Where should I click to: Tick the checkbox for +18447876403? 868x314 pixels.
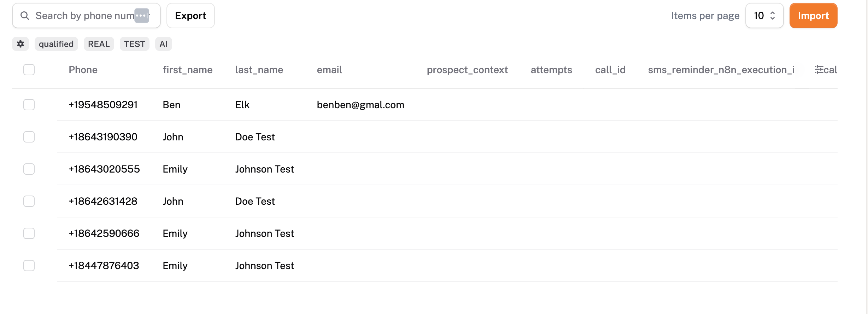pos(29,266)
